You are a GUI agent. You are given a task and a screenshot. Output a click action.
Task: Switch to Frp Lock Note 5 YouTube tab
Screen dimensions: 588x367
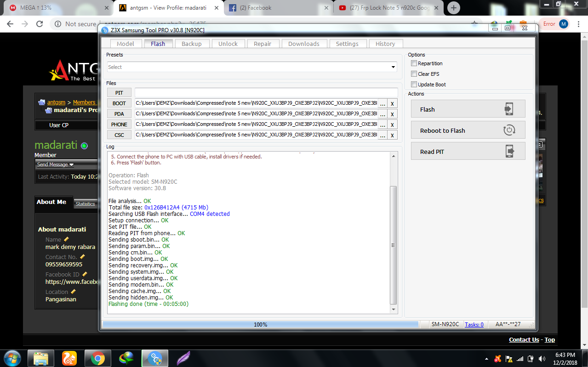[388, 8]
